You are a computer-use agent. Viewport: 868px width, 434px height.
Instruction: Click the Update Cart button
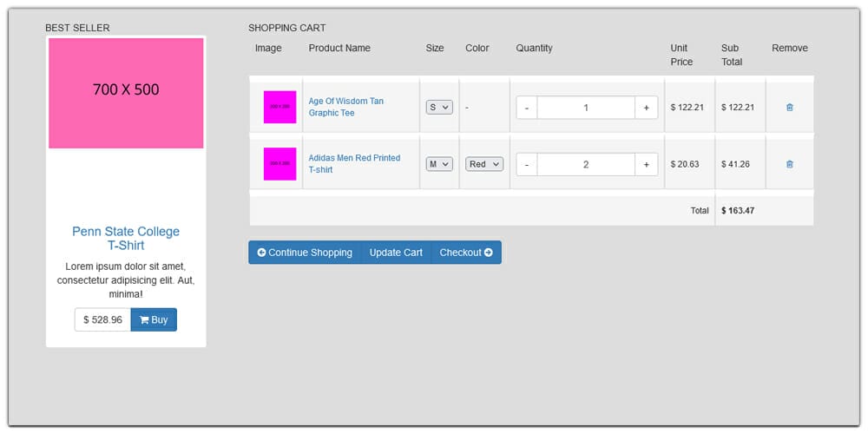coord(396,253)
